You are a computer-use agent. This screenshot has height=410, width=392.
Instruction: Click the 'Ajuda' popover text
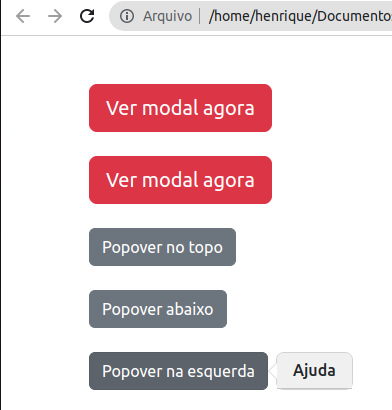point(314,370)
